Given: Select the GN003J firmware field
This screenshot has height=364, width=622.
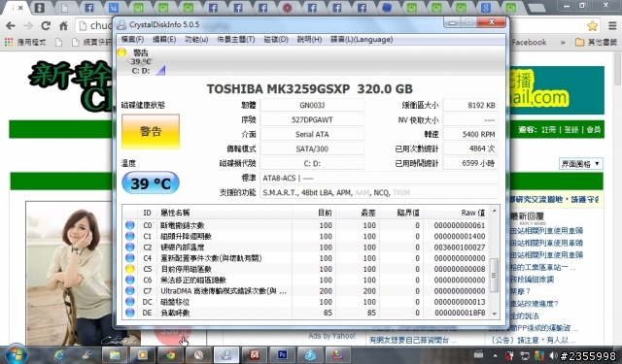Looking at the screenshot, I should [312, 106].
